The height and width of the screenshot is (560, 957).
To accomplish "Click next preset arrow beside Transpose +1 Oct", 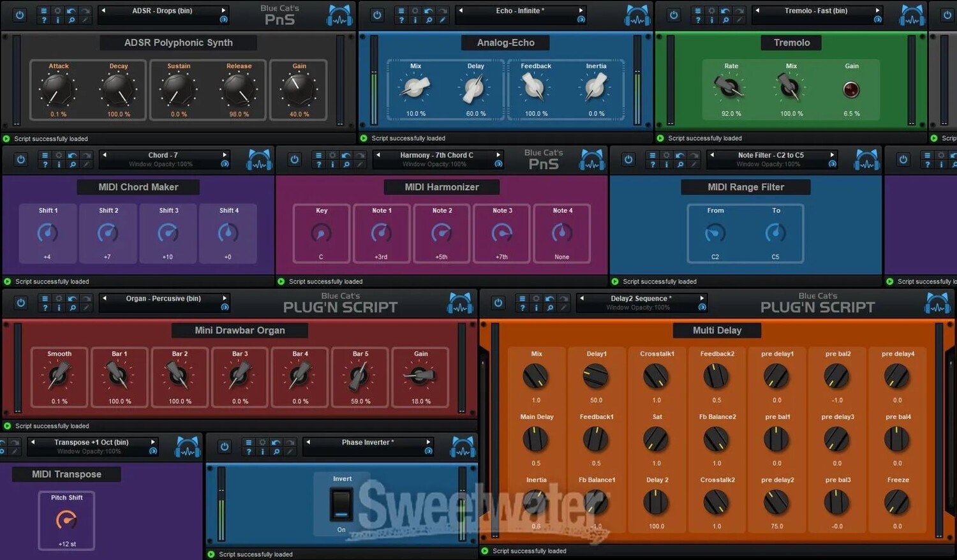I will pos(152,442).
